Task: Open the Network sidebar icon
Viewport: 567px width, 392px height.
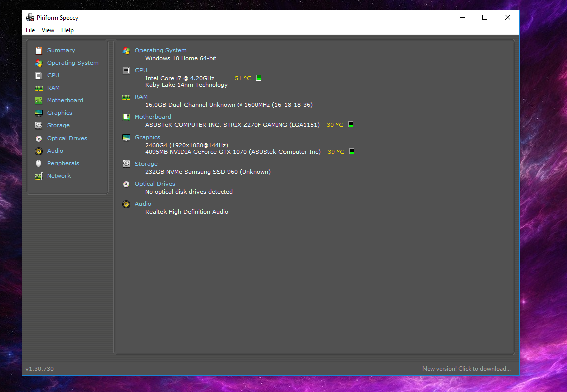Action: coord(39,176)
